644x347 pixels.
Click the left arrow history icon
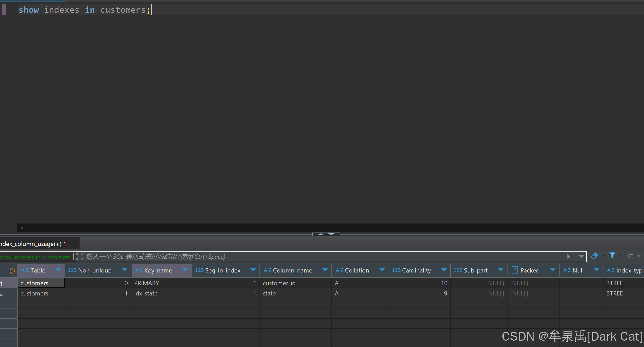click(x=630, y=256)
